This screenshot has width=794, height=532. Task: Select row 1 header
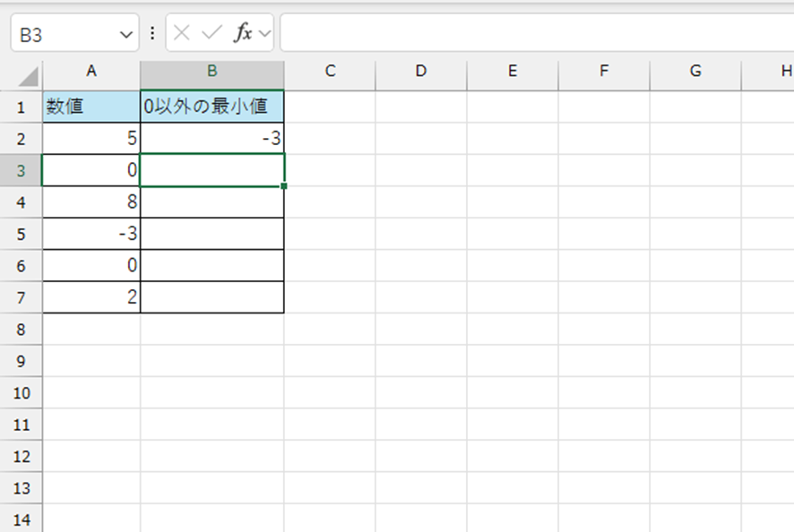tap(21, 107)
